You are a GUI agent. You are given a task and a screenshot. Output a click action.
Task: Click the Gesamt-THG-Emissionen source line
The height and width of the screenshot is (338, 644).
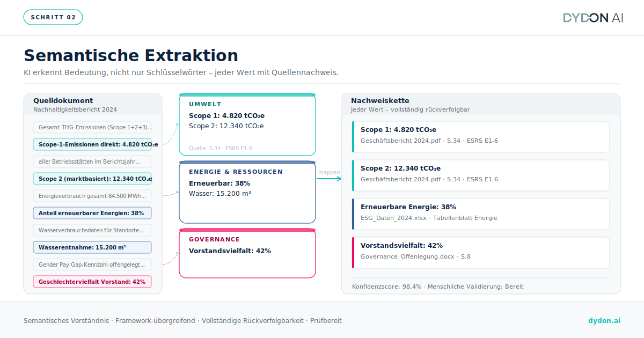point(92,127)
